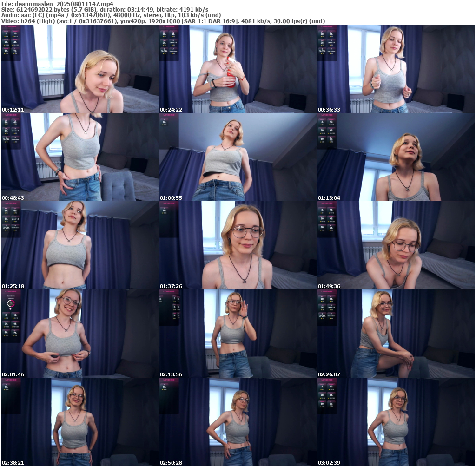Click the file name text in header

(58, 3)
